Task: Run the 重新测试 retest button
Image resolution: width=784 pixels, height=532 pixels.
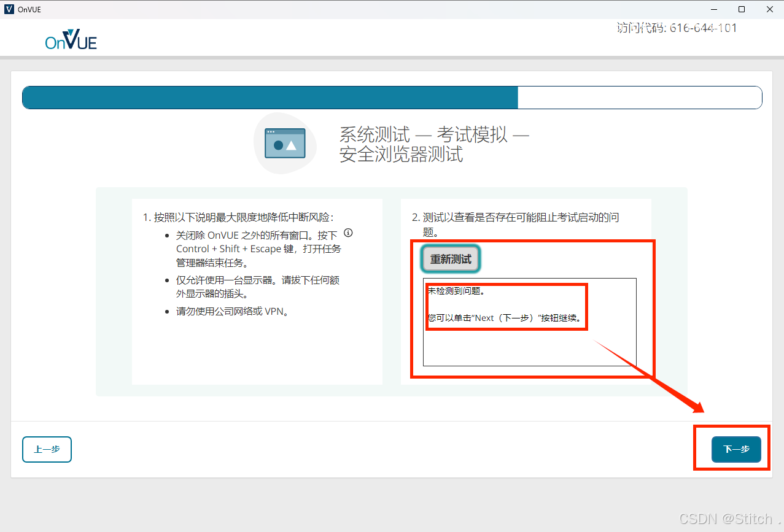Action: click(x=451, y=260)
